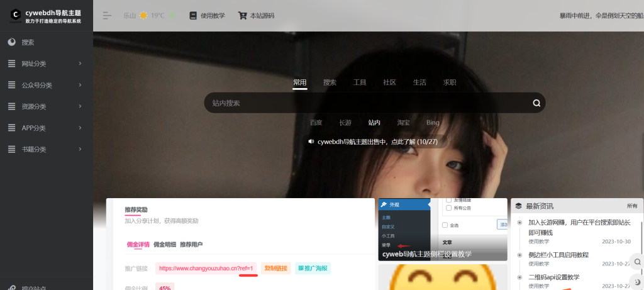Open the 求职 tab
The width and height of the screenshot is (644, 290).
tap(450, 82)
